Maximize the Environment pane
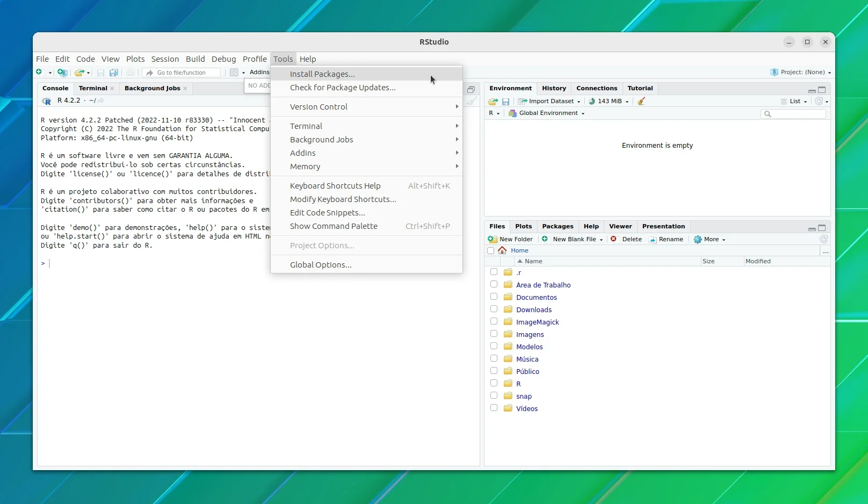Viewport: 868px width, 504px height. 822,90
